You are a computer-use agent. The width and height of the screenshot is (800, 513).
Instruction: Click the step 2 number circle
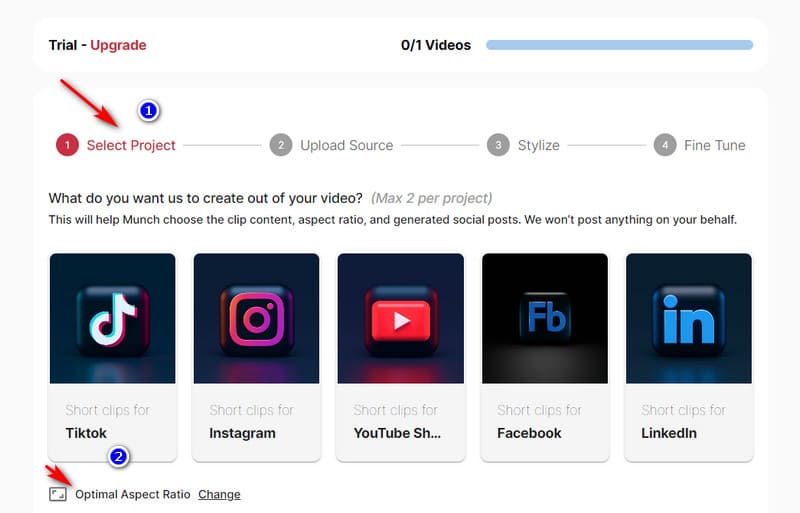(281, 145)
